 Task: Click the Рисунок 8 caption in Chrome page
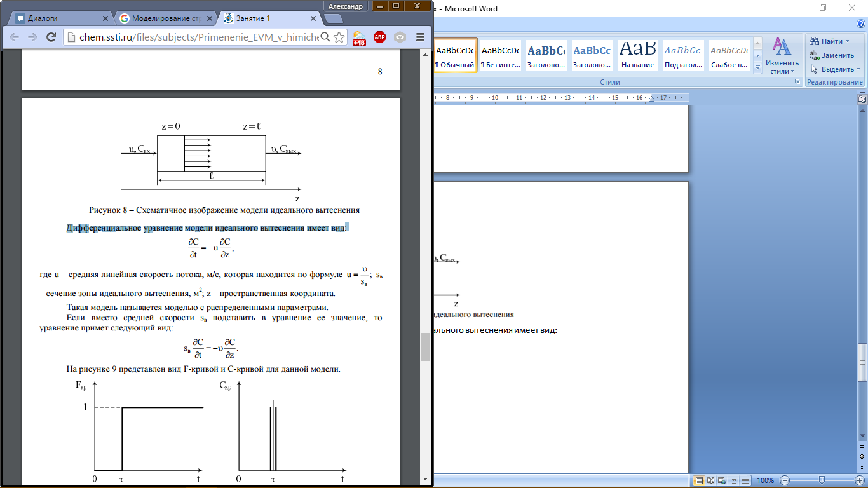click(224, 210)
